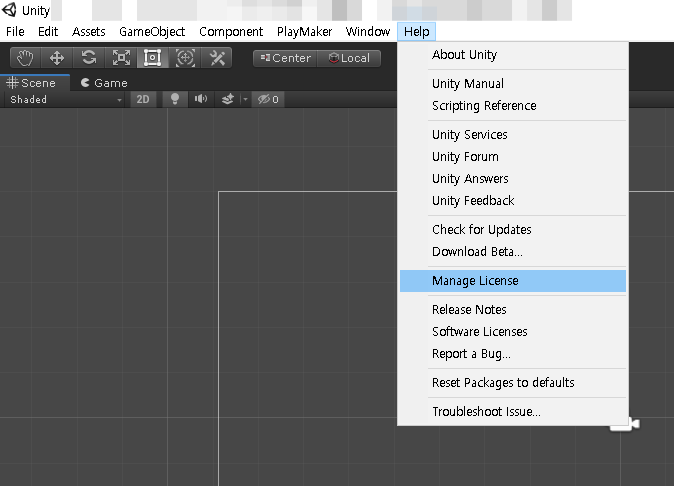Open the Window menu

tap(368, 32)
